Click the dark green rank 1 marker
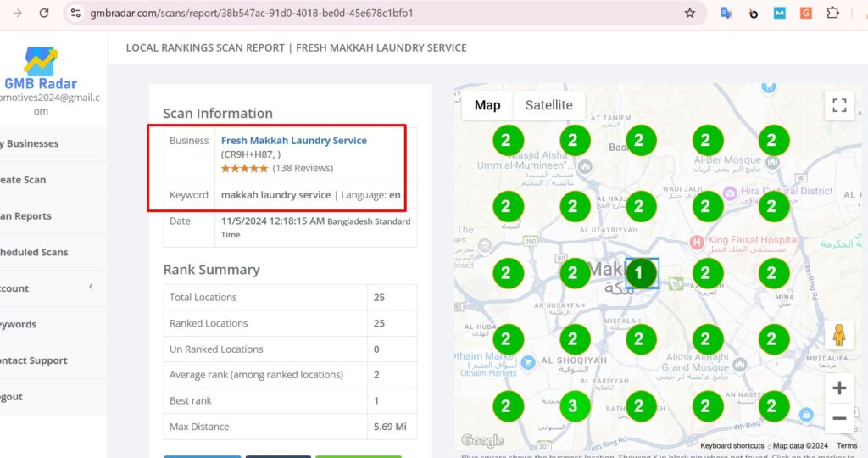The height and width of the screenshot is (458, 868). [x=641, y=273]
